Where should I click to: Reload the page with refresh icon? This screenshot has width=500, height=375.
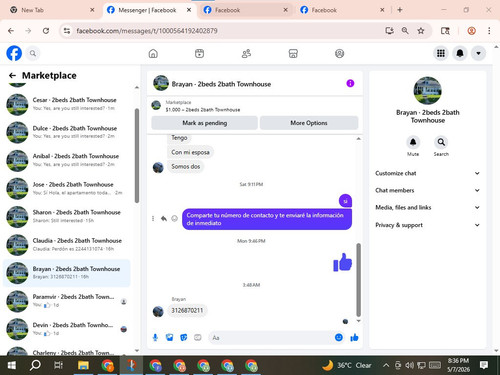pos(46,31)
